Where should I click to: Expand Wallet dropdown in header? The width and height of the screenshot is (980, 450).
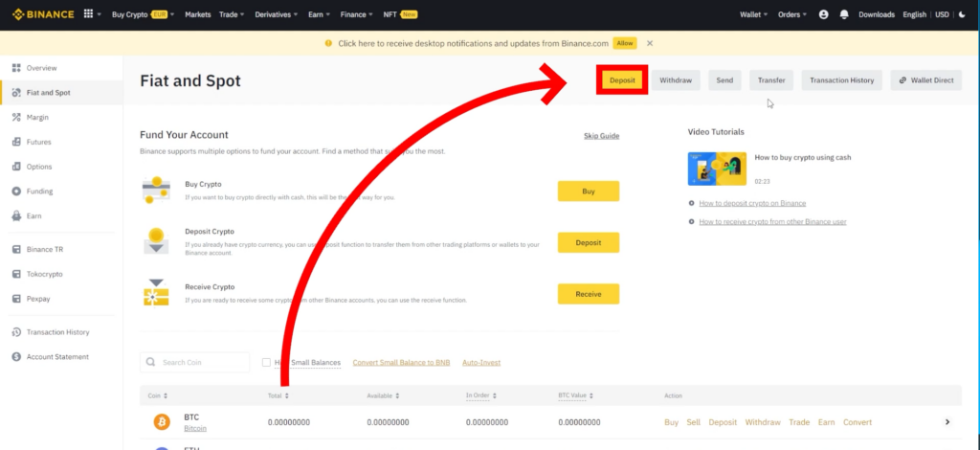(754, 14)
